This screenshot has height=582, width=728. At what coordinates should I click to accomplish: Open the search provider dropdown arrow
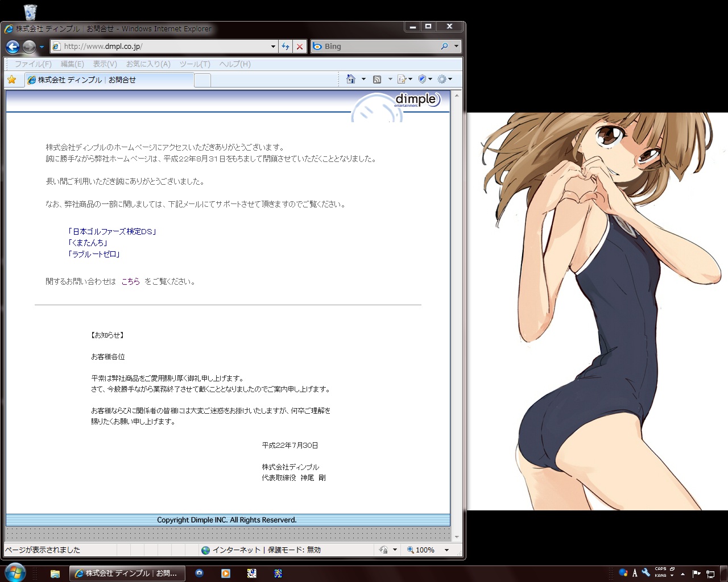coord(456,47)
